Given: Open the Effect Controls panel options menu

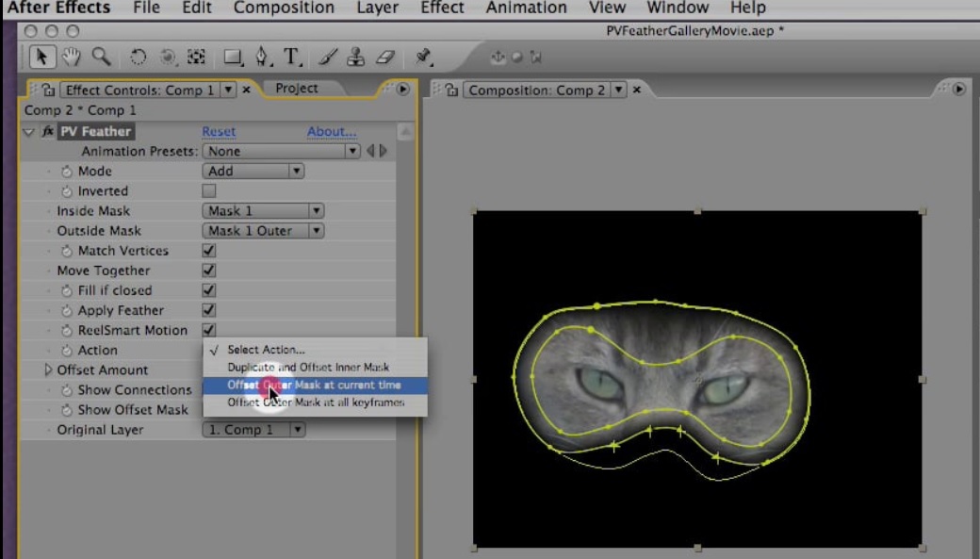Looking at the screenshot, I should pyautogui.click(x=402, y=90).
